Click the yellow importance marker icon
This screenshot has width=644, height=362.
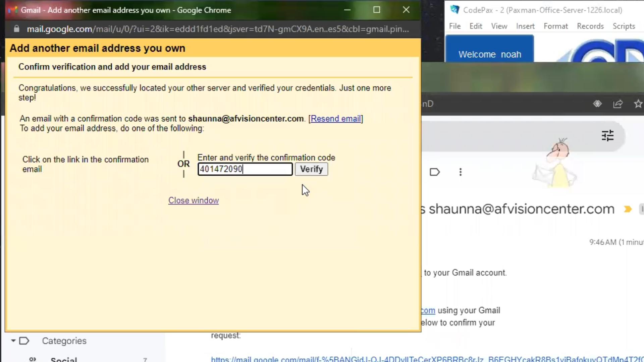(x=628, y=209)
